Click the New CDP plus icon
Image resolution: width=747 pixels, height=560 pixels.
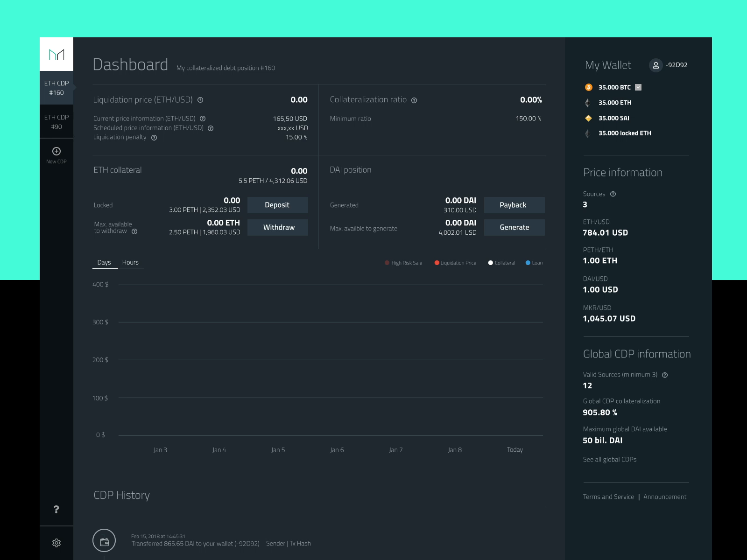click(x=56, y=151)
